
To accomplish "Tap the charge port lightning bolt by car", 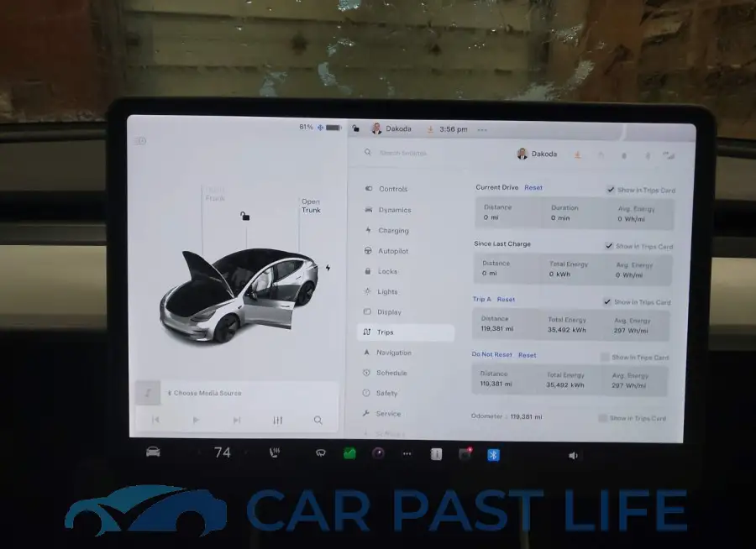I will tap(328, 268).
